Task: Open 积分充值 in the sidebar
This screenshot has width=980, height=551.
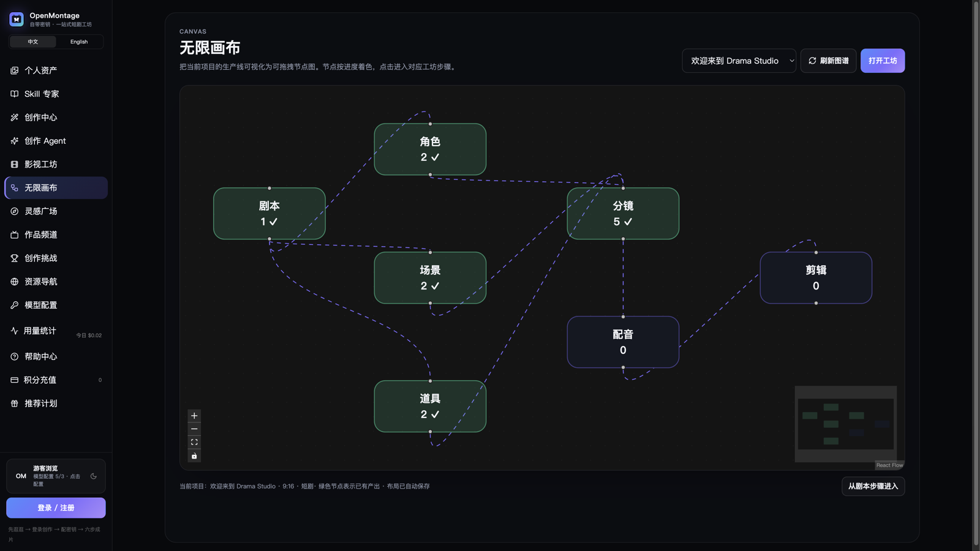Action: (x=56, y=380)
